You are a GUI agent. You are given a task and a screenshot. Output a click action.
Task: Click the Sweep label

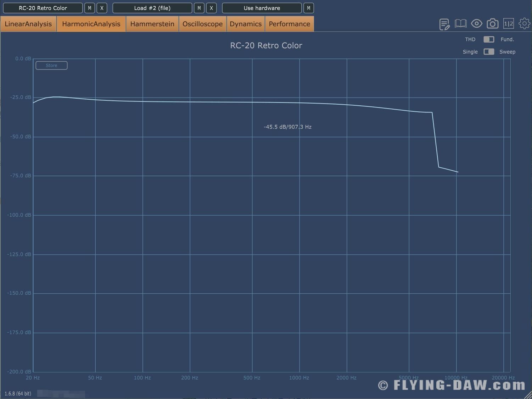508,52
